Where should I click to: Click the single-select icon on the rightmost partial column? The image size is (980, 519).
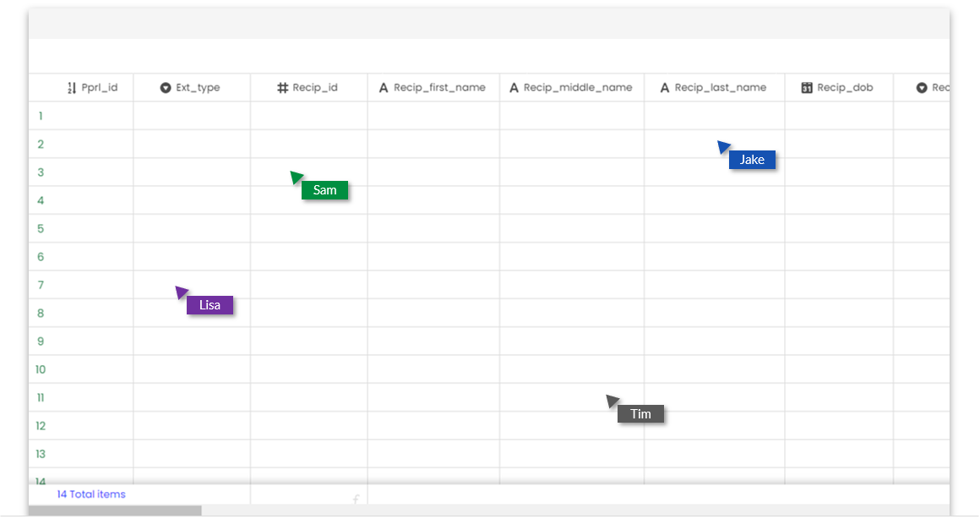click(922, 87)
